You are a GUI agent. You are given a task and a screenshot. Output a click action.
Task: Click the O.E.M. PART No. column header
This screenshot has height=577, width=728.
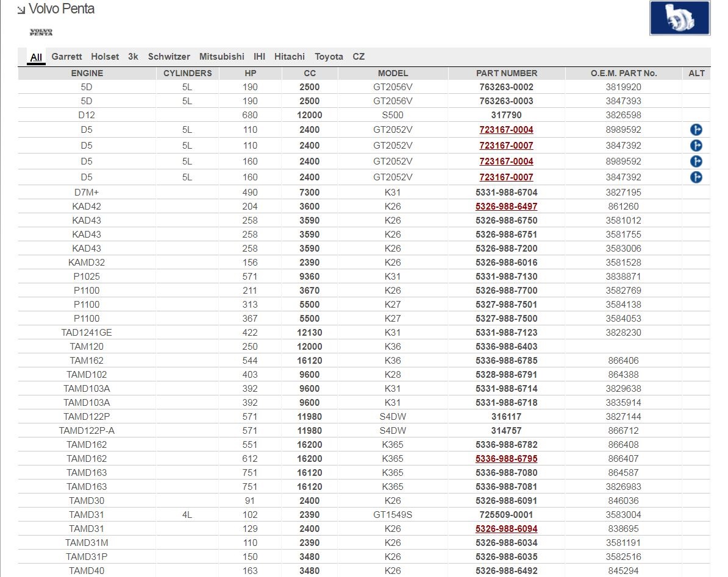(x=624, y=73)
